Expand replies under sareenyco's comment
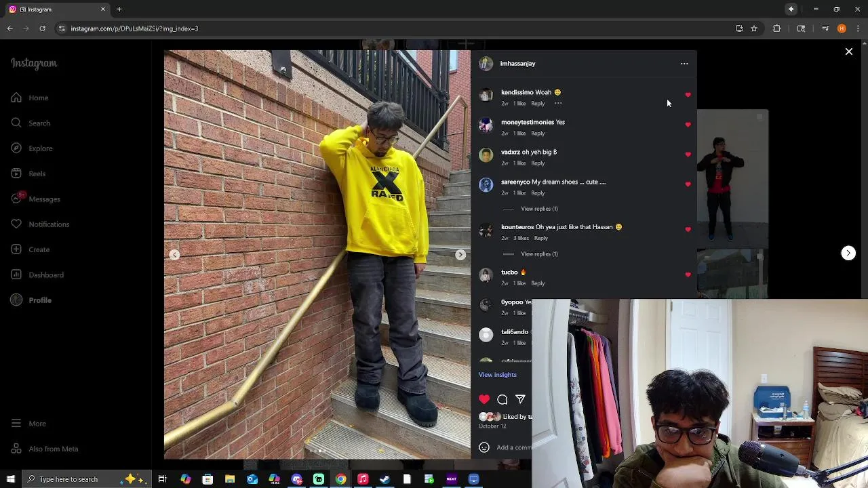 coord(539,209)
